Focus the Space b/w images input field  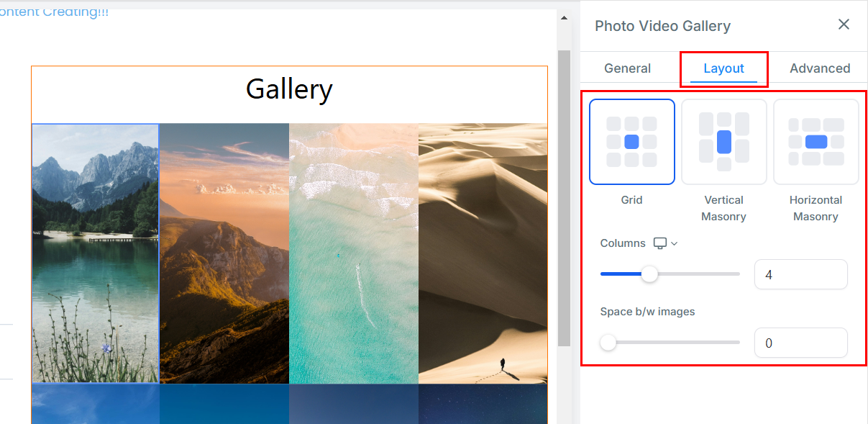point(800,343)
